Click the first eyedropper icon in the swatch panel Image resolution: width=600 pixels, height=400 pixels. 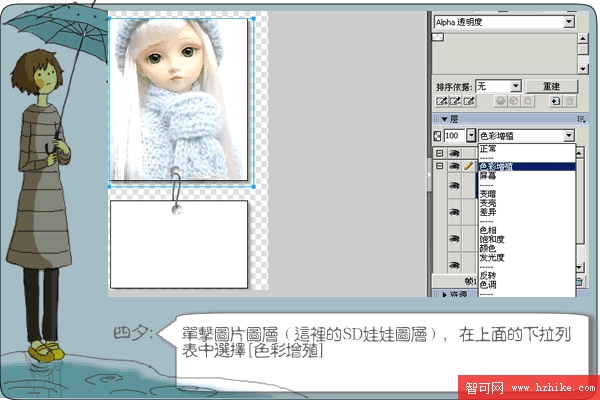(439, 101)
